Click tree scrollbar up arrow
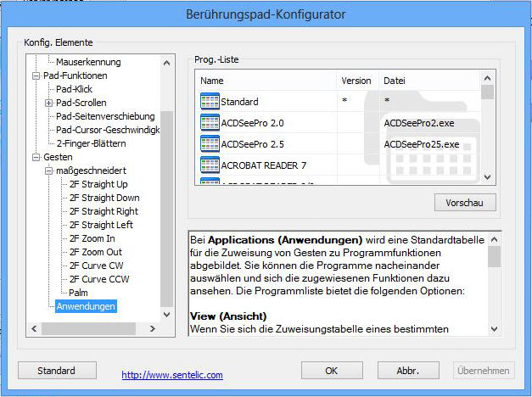The height and width of the screenshot is (397, 532). 166,63
